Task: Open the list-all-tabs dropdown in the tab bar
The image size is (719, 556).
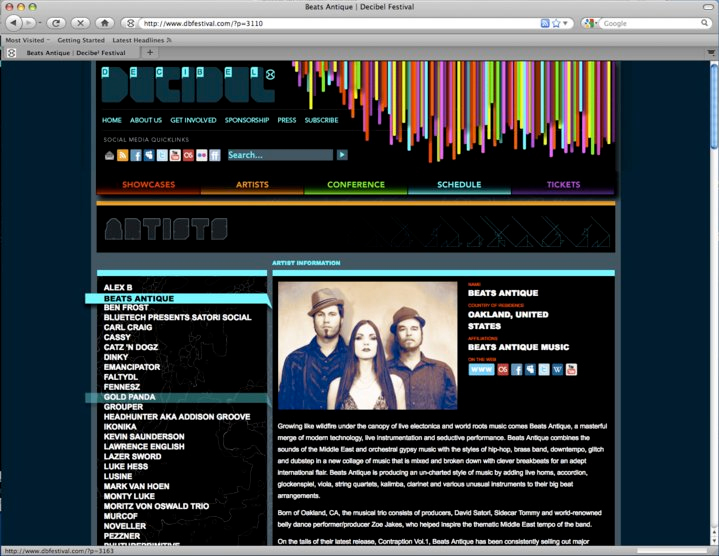Action: tap(711, 53)
